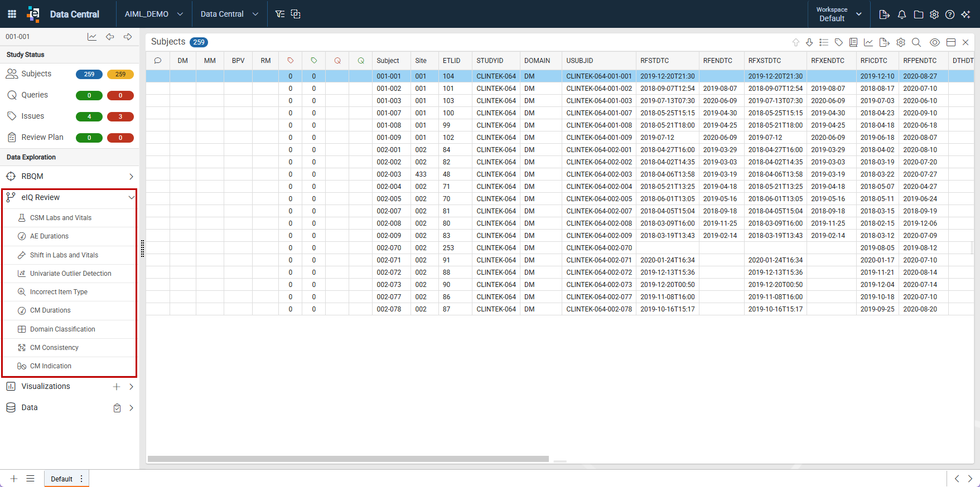Click the line chart icon in Subjects toolbar
Image resolution: width=980 pixels, height=487 pixels.
point(868,42)
